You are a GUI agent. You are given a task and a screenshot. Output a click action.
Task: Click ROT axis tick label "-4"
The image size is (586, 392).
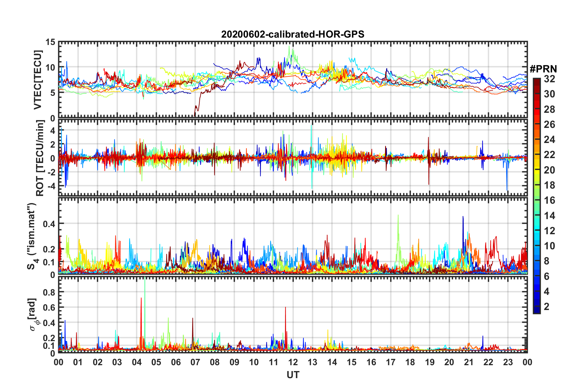(51, 186)
